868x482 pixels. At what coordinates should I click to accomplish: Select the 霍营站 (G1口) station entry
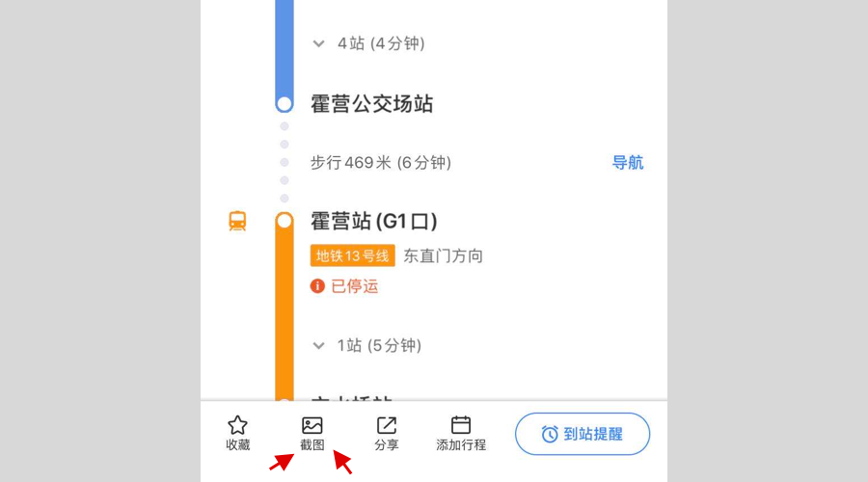[x=374, y=222]
